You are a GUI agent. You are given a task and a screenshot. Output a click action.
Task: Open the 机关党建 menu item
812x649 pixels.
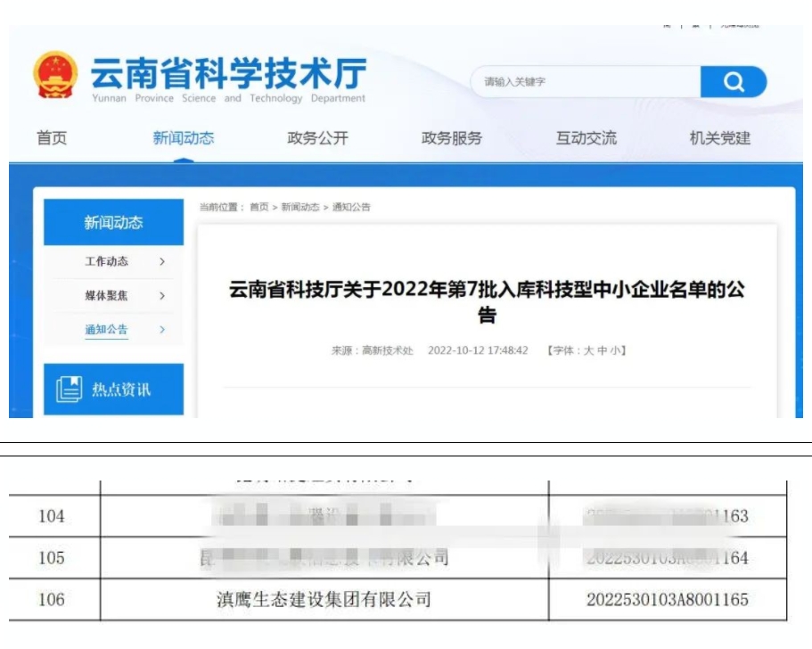(x=718, y=138)
